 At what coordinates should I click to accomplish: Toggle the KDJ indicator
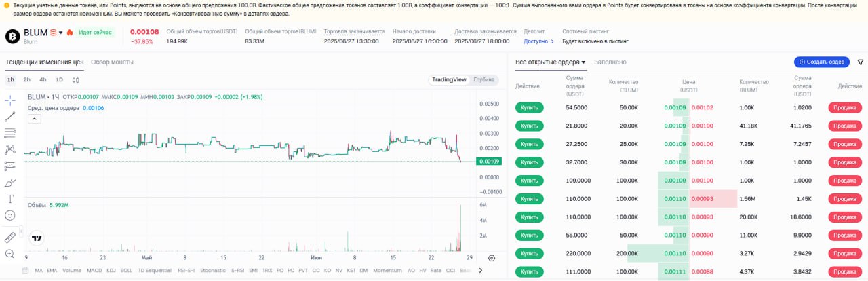(x=112, y=270)
